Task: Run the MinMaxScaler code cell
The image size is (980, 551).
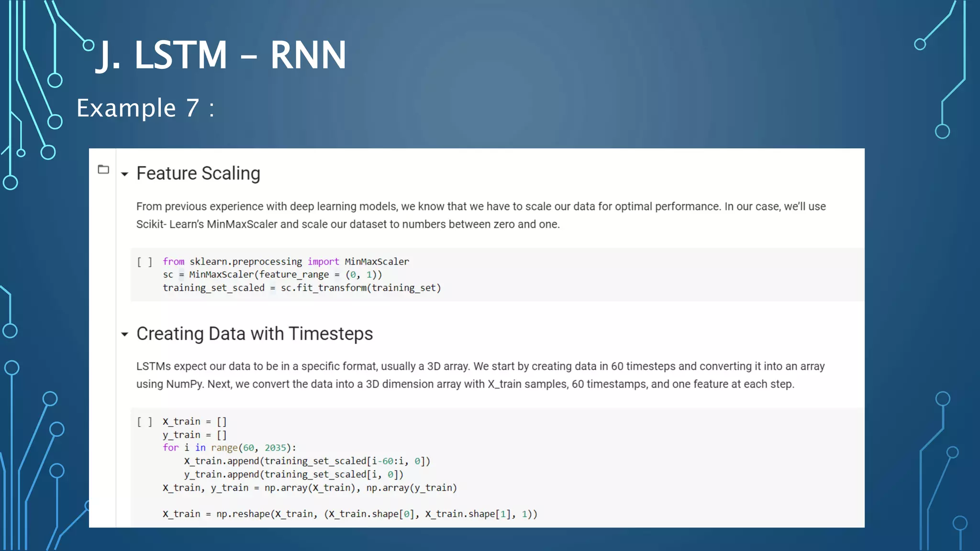Action: pyautogui.click(x=145, y=262)
